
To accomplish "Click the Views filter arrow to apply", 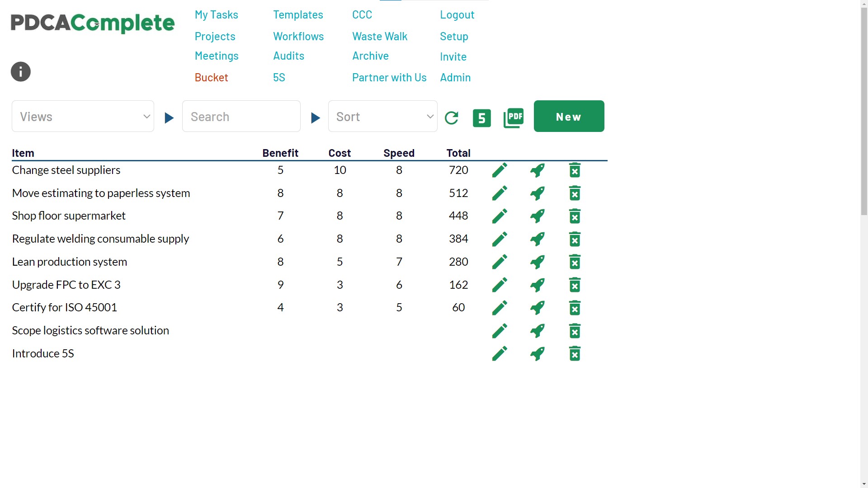I will (x=169, y=117).
